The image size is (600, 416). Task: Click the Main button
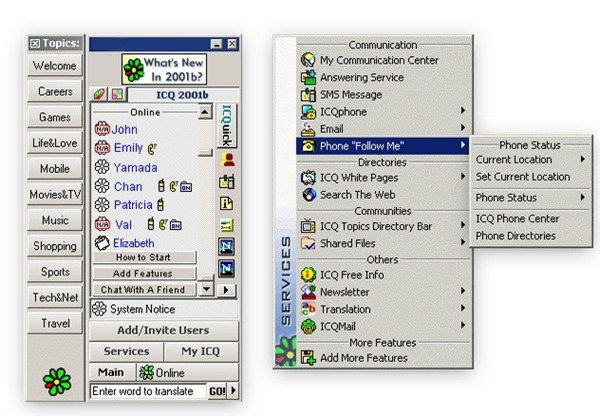[x=112, y=372]
